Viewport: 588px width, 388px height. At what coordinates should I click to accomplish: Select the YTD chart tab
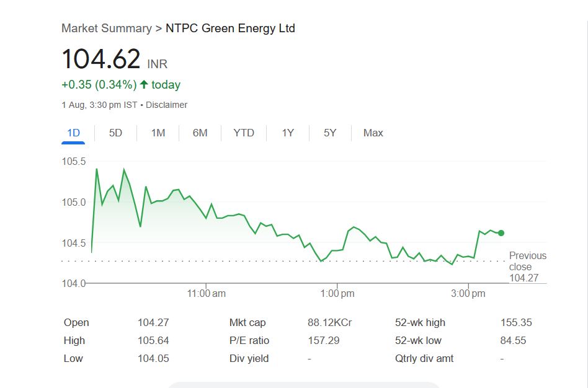coord(244,133)
